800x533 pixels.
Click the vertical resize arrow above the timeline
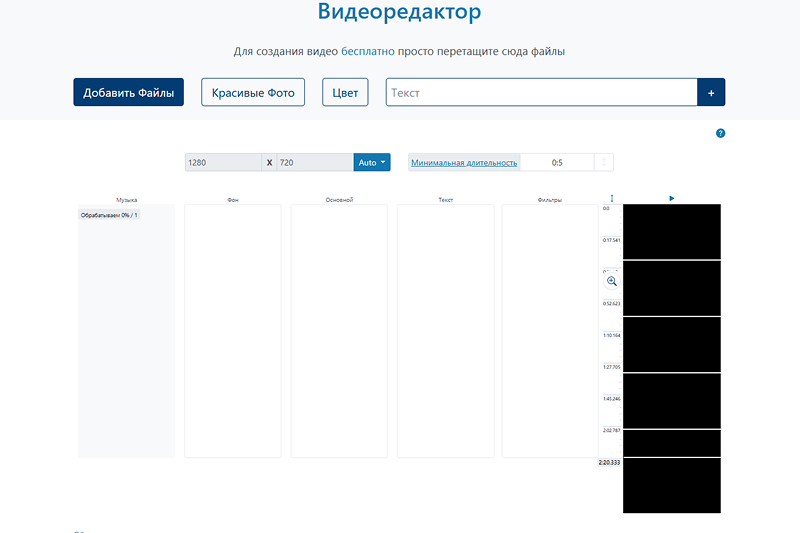tap(612, 198)
